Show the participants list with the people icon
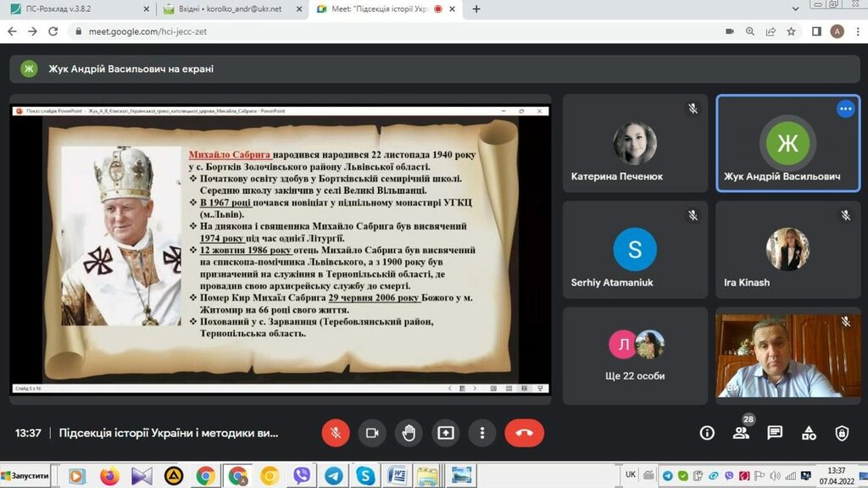 741,433
